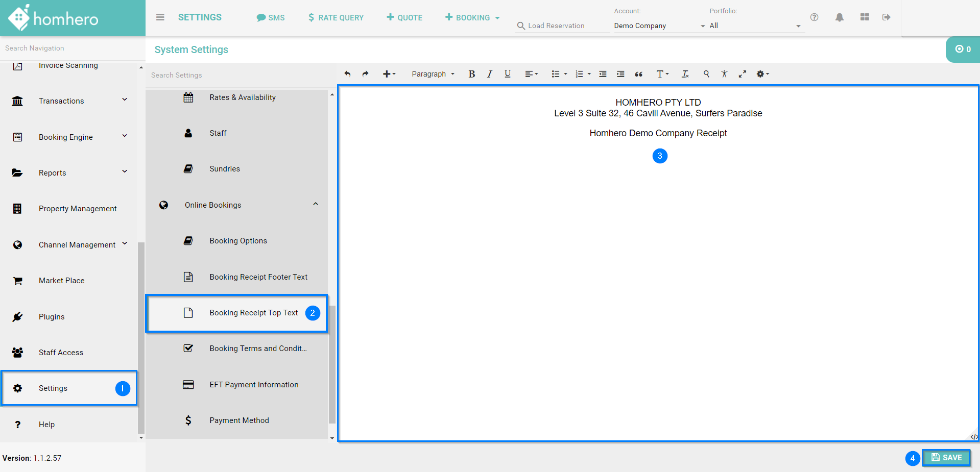Enter fullscreen editor mode
Screen dimensions: 980x472
[742, 74]
